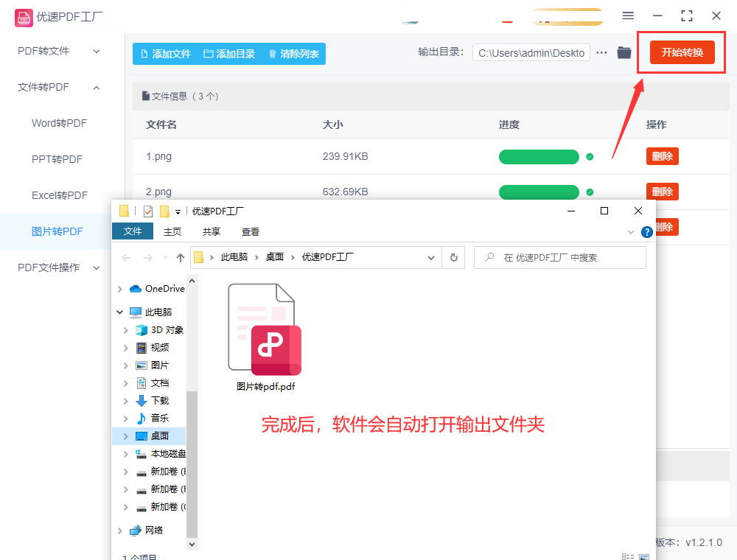Open 主页 tab in Explorer ribbon
The height and width of the screenshot is (560, 737).
click(172, 231)
